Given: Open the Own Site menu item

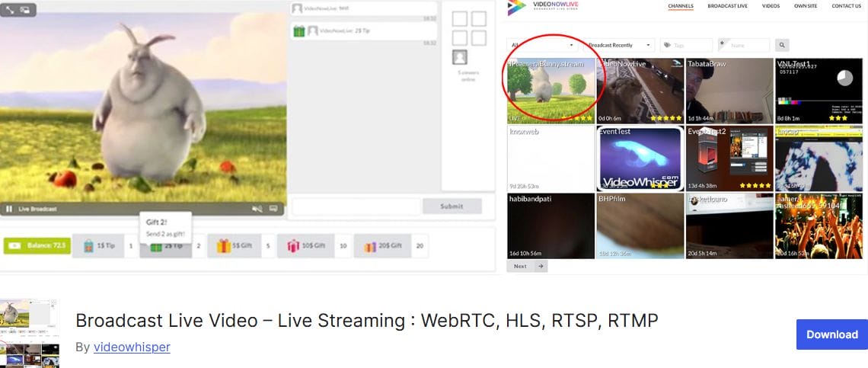Looking at the screenshot, I should click(x=806, y=6).
